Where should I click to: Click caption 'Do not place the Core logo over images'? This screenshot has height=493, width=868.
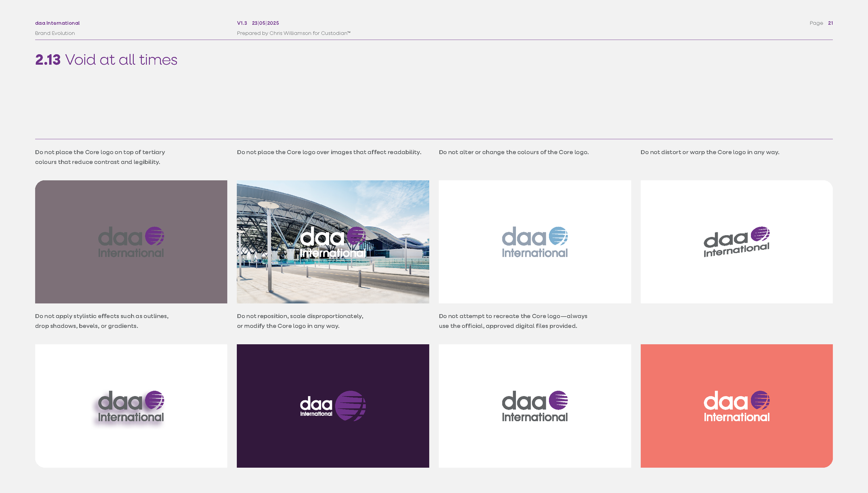point(329,152)
